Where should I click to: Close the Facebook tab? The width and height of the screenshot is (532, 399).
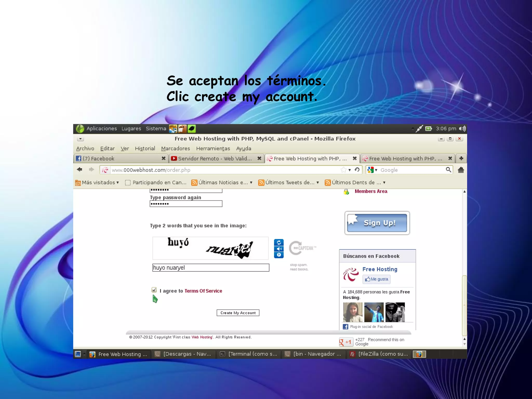[163, 158]
